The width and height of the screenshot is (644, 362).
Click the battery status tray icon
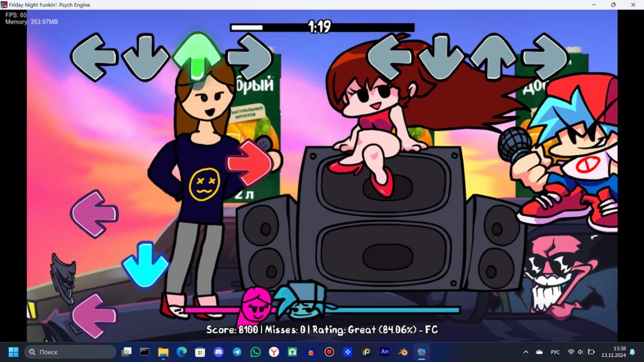591,352
